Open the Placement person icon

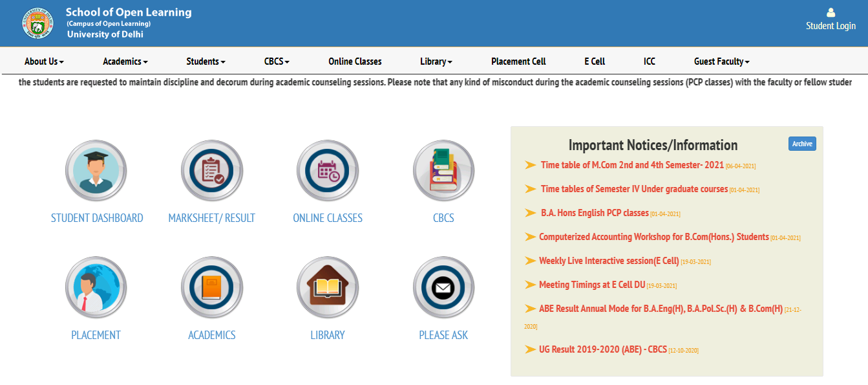pyautogui.click(x=96, y=287)
